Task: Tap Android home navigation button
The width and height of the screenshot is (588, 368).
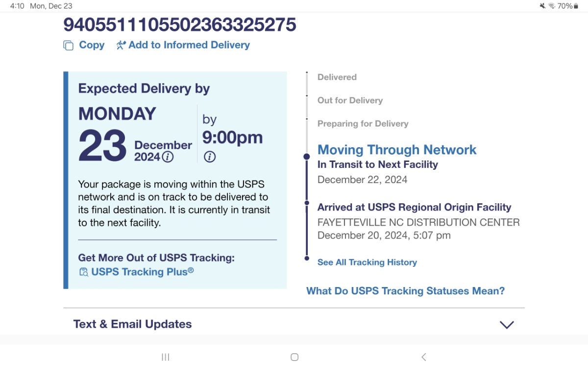Action: [294, 357]
